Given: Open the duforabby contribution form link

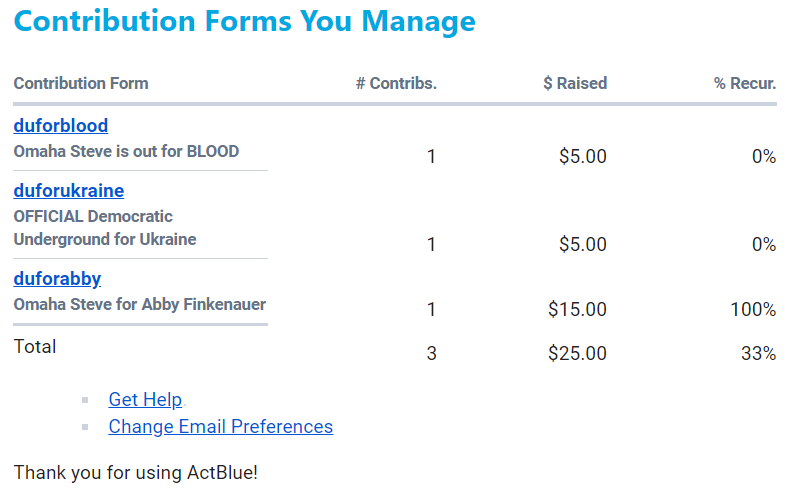Looking at the screenshot, I should point(57,279).
